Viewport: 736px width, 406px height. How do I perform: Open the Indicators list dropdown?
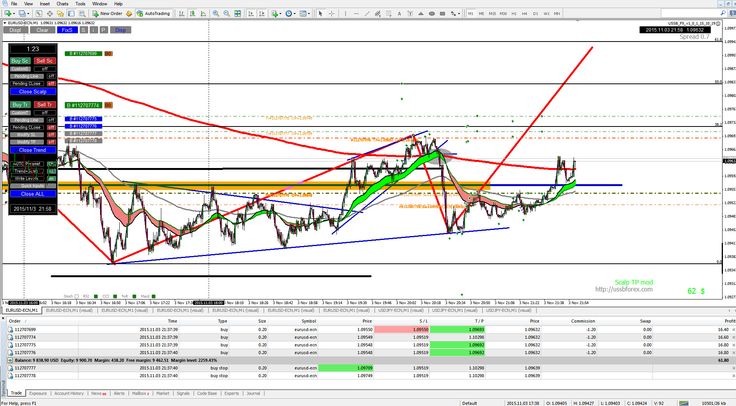(276, 14)
